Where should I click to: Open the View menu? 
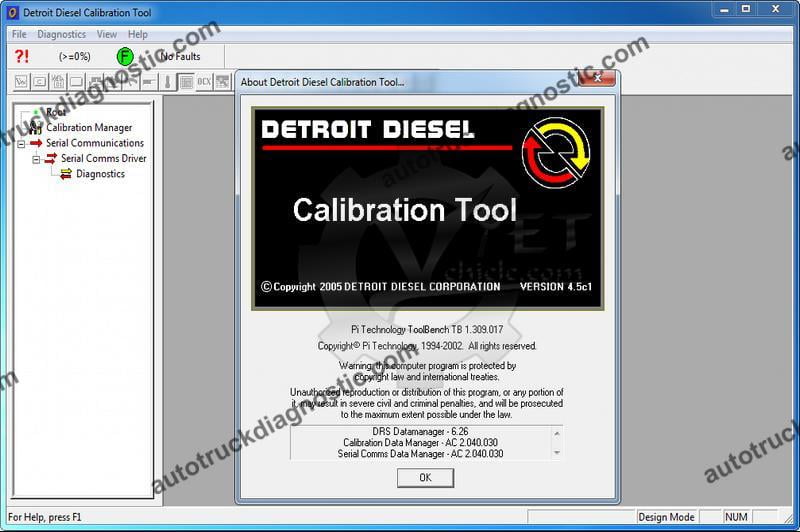pyautogui.click(x=107, y=34)
